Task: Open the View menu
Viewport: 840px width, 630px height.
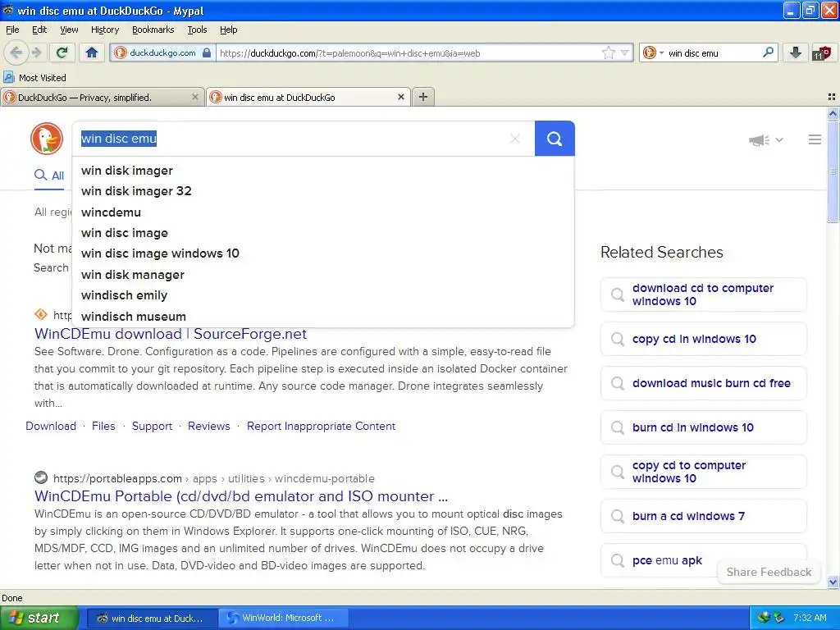Action: [69, 30]
